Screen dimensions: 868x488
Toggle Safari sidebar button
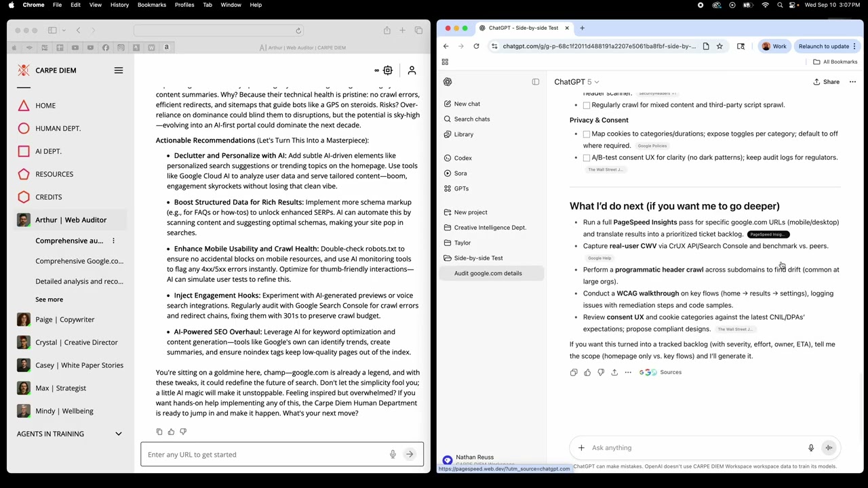pyautogui.click(x=52, y=30)
